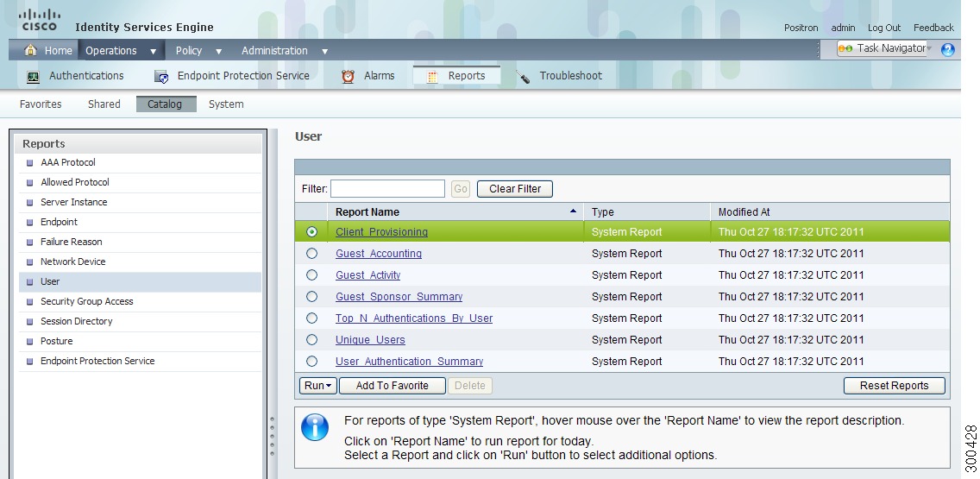Image resolution: width=980 pixels, height=479 pixels.
Task: Click the Feedback link
Action: 933,28
